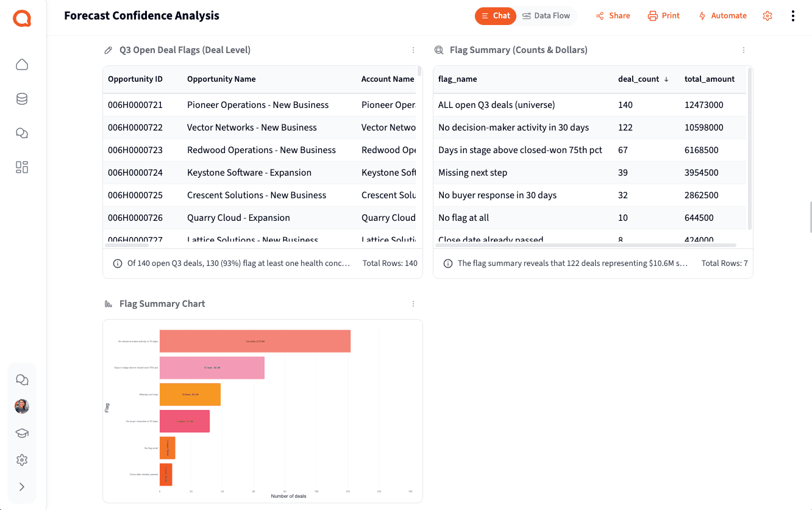Open the settings gear in top bar
This screenshot has width=812, height=510.
[767, 16]
